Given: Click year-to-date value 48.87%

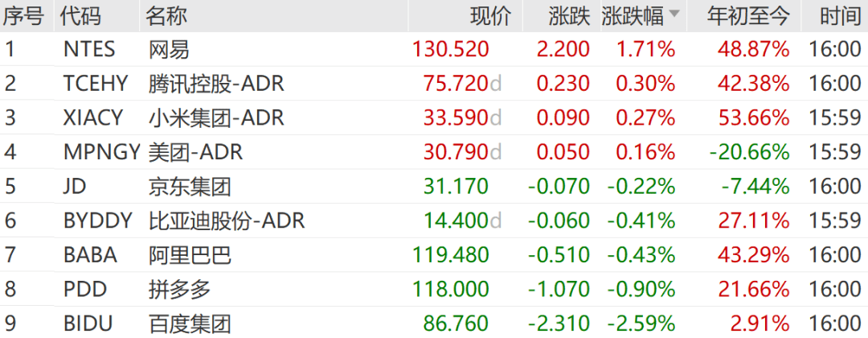Looking at the screenshot, I should (753, 50).
